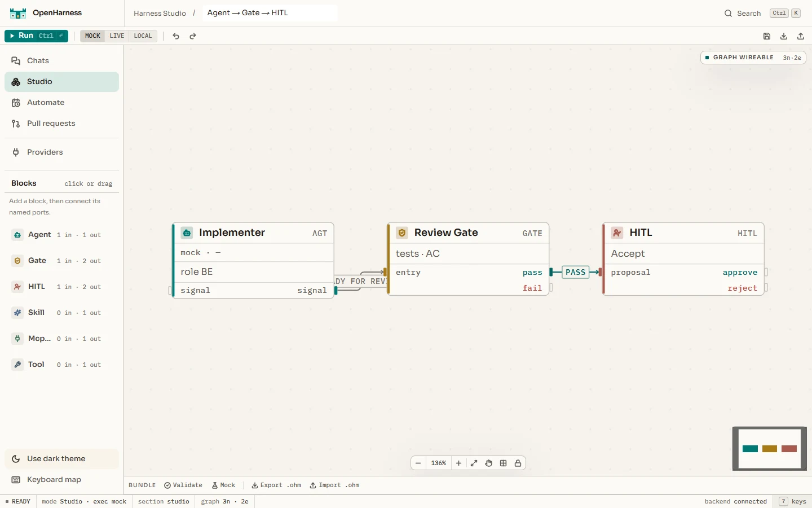812x508 pixels.
Task: Open the Studio section
Action: [62, 82]
